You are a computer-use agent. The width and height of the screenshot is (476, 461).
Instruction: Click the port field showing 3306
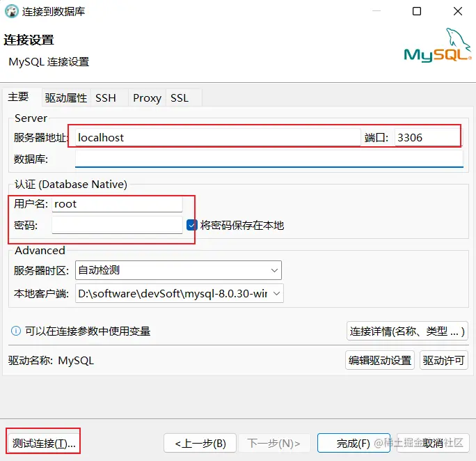[x=427, y=138]
